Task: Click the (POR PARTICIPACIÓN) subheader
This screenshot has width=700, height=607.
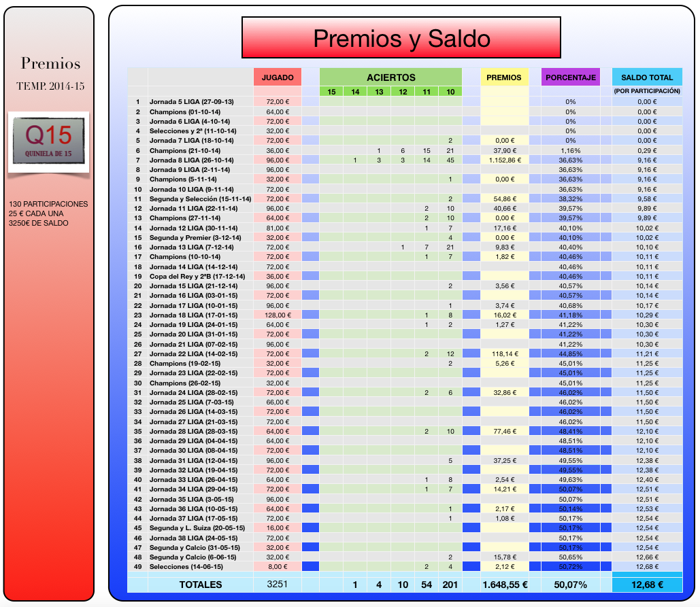Action: click(x=647, y=91)
